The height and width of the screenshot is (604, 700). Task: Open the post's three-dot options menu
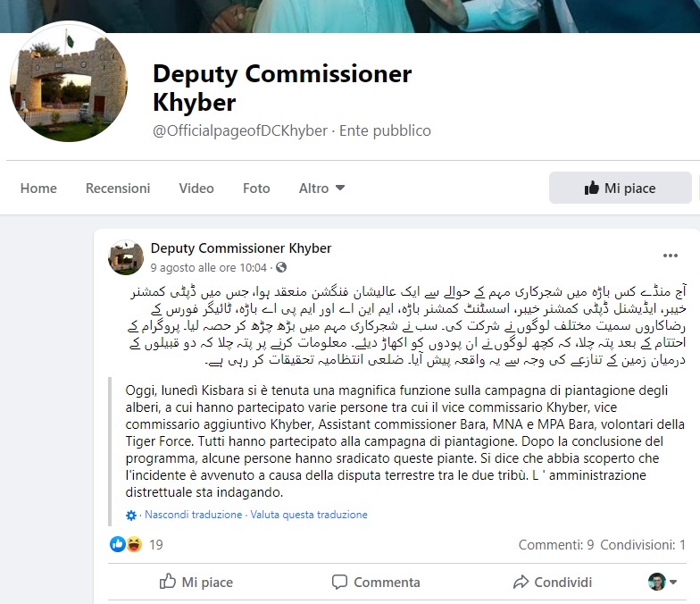click(x=670, y=256)
